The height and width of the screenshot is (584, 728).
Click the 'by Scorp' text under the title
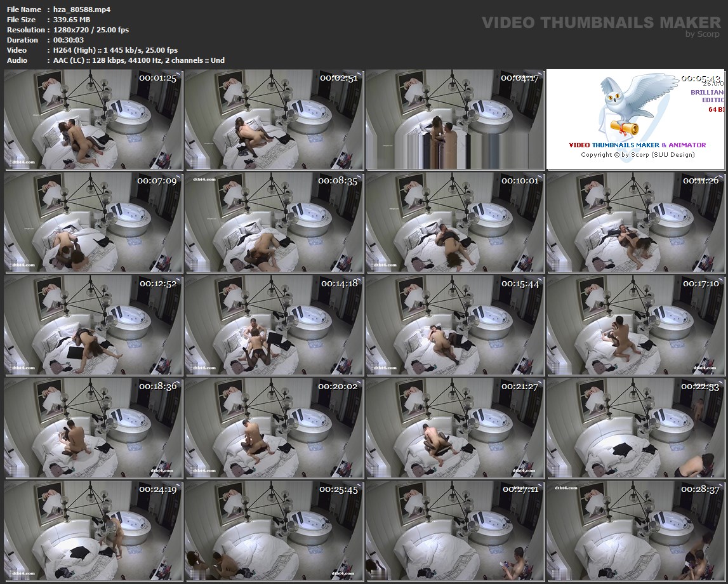coord(703,34)
